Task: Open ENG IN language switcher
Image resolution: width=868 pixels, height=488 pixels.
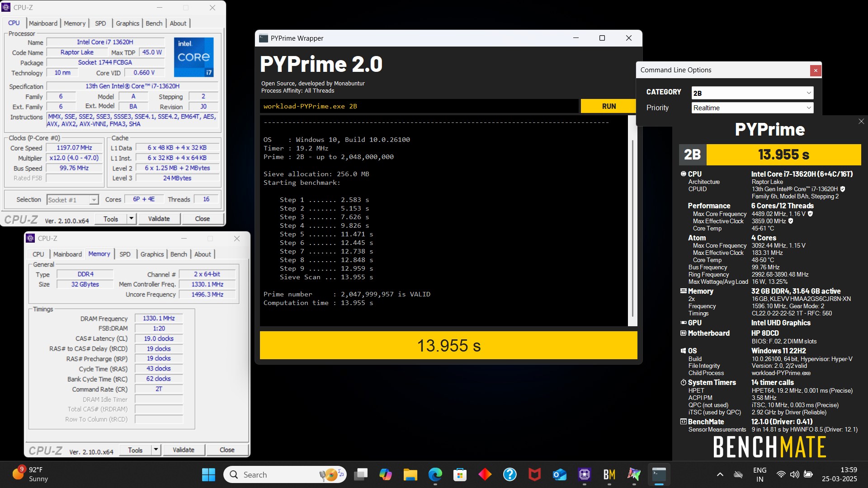Action: click(x=760, y=474)
